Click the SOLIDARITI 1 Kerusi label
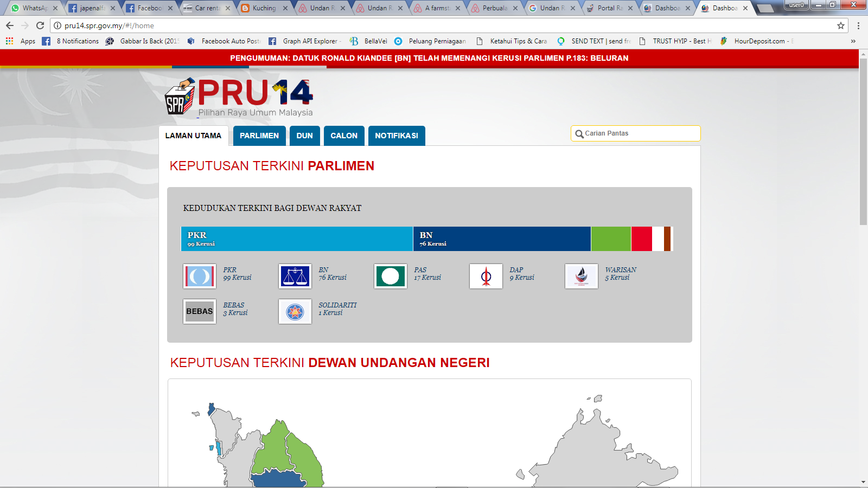Screen dimensions: 868x488 click(337, 309)
